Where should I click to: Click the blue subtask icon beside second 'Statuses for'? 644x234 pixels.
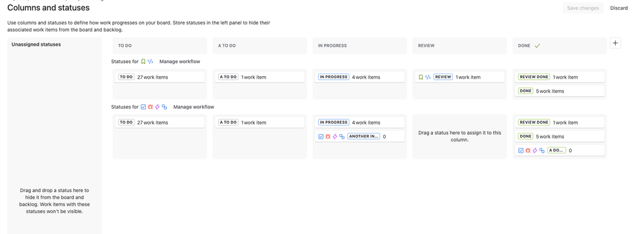165,107
